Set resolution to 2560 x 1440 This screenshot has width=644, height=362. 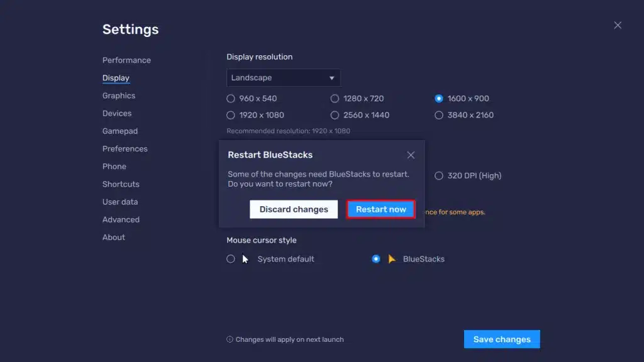335,116
